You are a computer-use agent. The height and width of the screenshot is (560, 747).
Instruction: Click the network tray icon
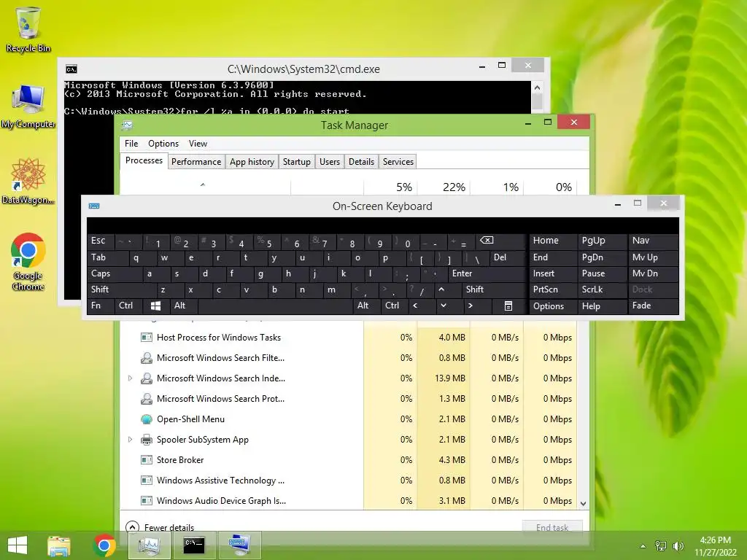661,545
